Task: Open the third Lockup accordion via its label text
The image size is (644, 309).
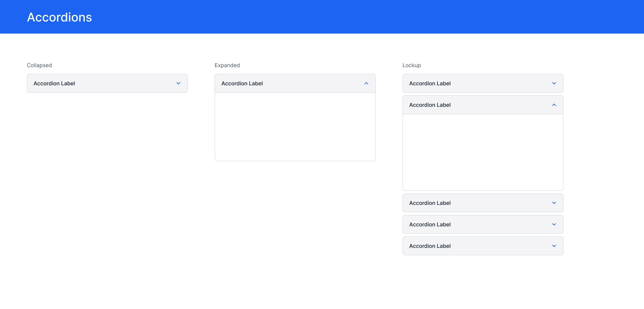Action: coord(430,203)
